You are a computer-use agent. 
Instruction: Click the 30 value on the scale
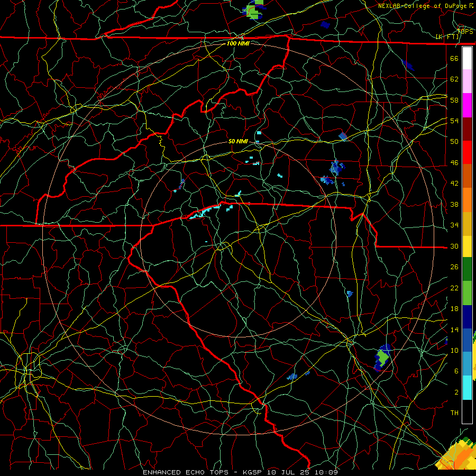pos(454,246)
